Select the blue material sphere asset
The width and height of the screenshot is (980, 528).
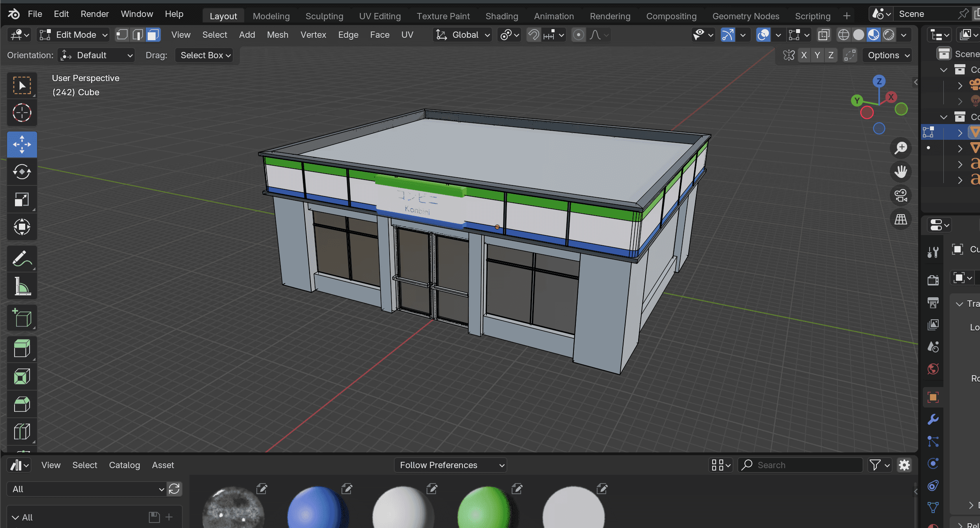tap(317, 509)
